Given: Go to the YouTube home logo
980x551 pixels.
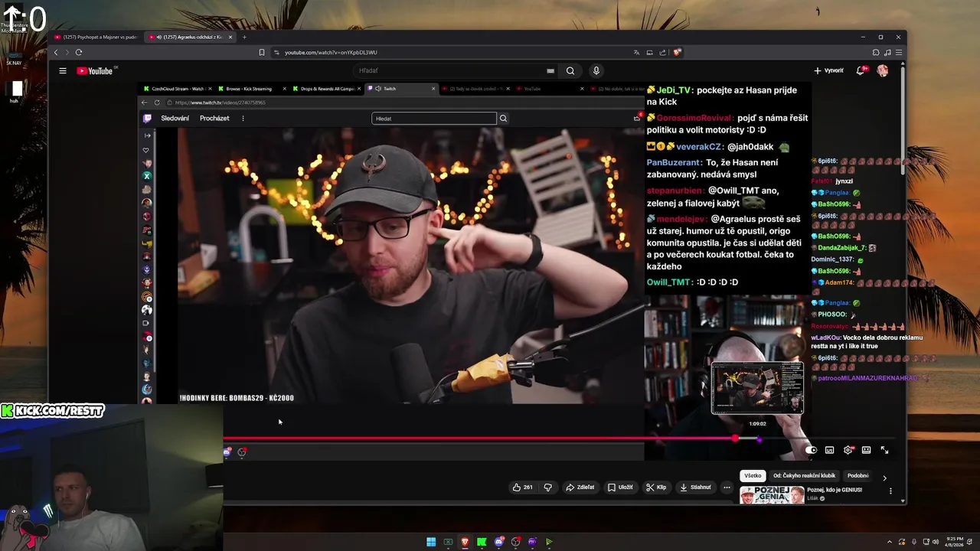Looking at the screenshot, I should click(95, 71).
